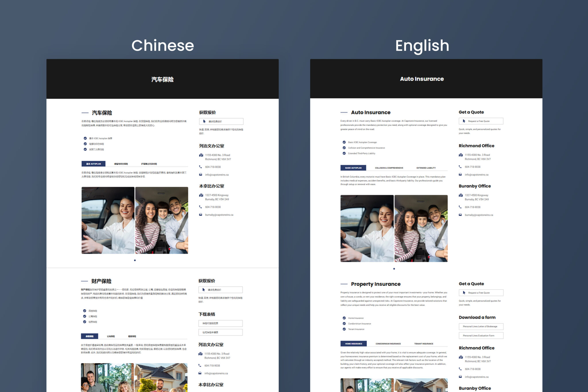
Task: Click checkmark next to Collision and Comprehensive Insurance
Action: pos(344,148)
